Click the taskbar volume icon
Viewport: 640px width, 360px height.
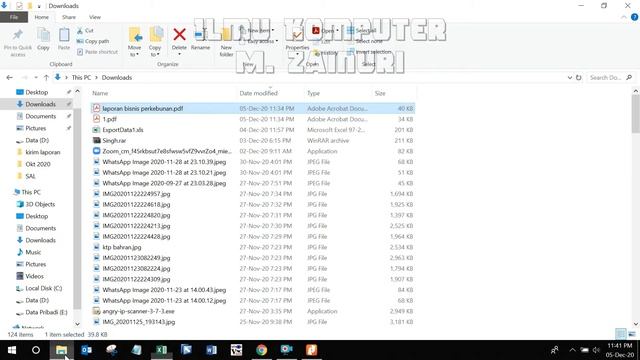click(x=596, y=350)
